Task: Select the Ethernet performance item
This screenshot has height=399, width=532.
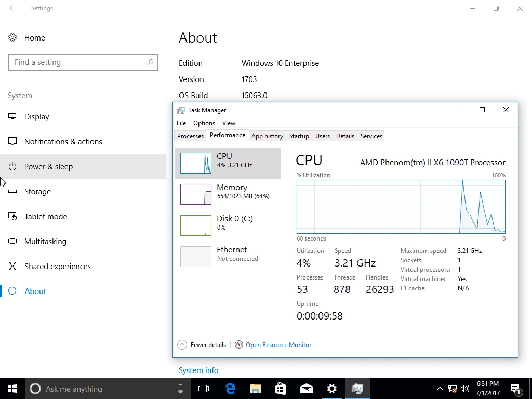Action: pos(228,257)
